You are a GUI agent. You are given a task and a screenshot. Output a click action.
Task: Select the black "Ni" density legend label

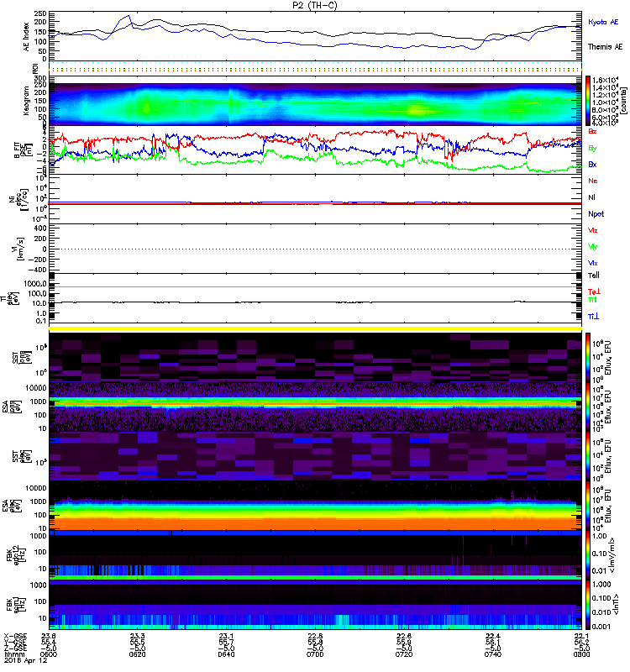(592, 197)
